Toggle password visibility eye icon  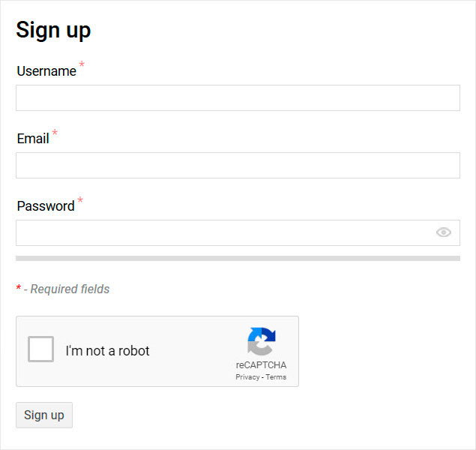[x=444, y=232]
